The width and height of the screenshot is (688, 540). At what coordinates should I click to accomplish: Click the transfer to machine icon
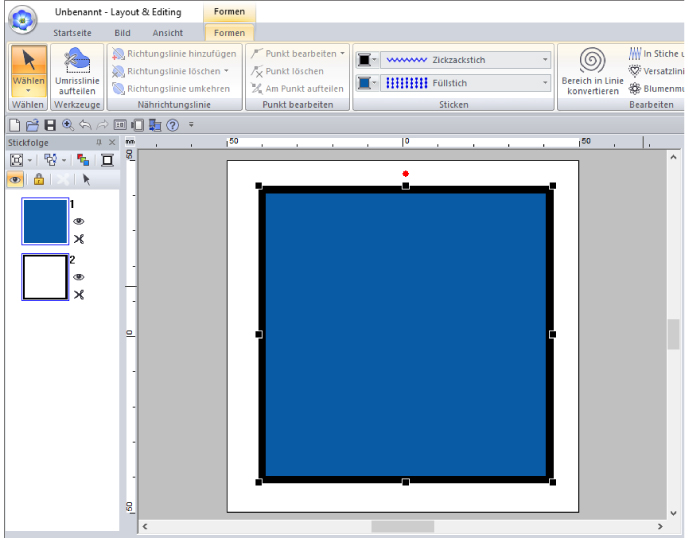coord(155,125)
